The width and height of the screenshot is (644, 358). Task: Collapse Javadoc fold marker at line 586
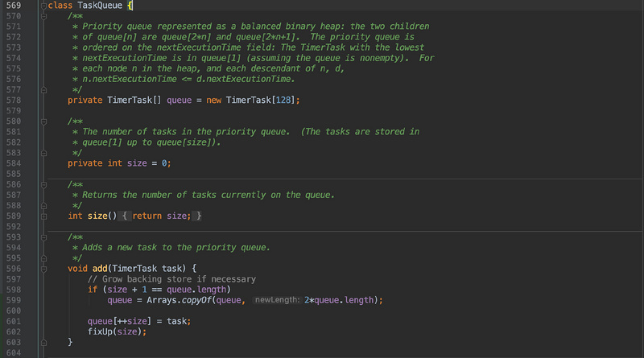[43, 184]
